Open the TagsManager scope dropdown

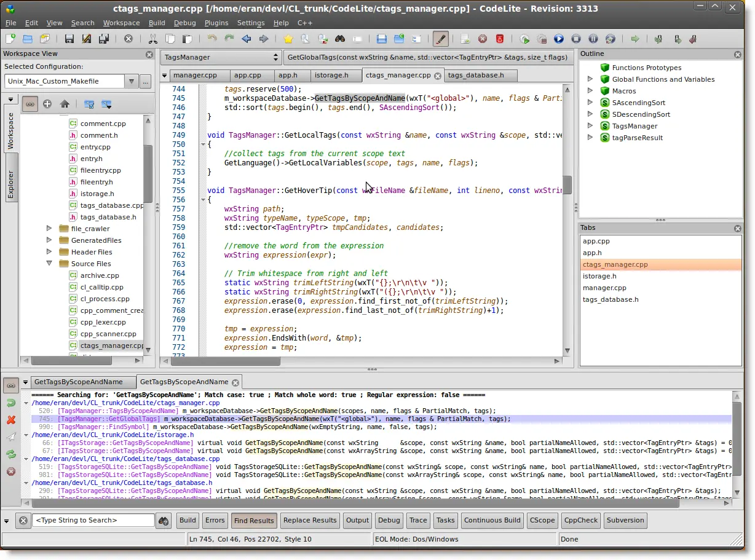[x=221, y=57]
